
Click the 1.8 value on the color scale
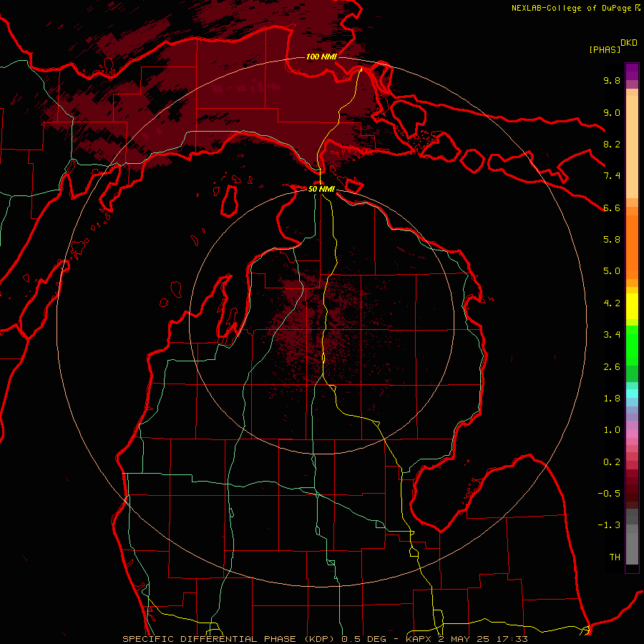click(x=612, y=399)
